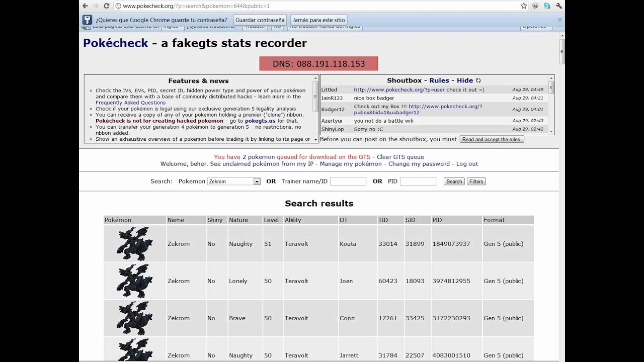644x362 pixels.
Task: Click the OT name Conri
Action: point(347,318)
